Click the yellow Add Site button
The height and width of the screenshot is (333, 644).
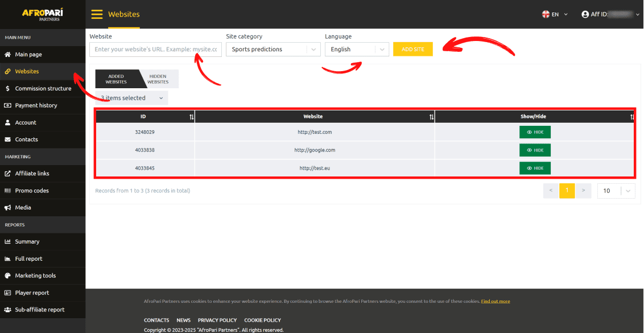click(x=412, y=50)
